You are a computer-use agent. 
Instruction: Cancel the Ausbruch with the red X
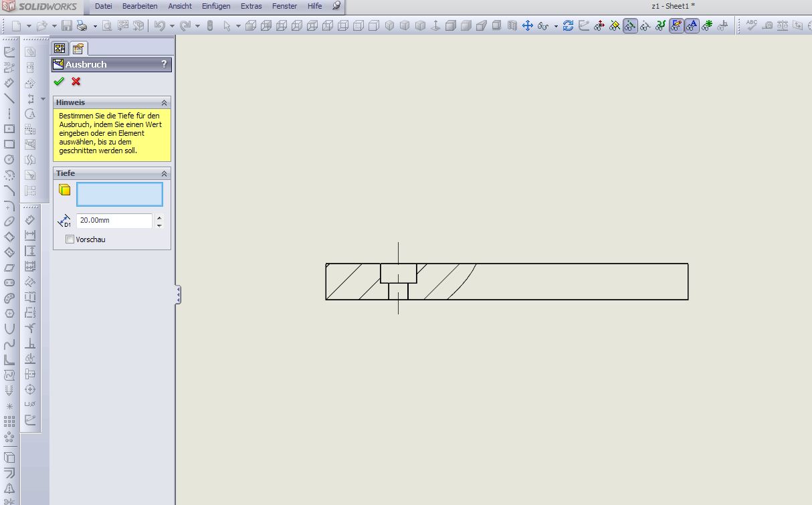(76, 82)
